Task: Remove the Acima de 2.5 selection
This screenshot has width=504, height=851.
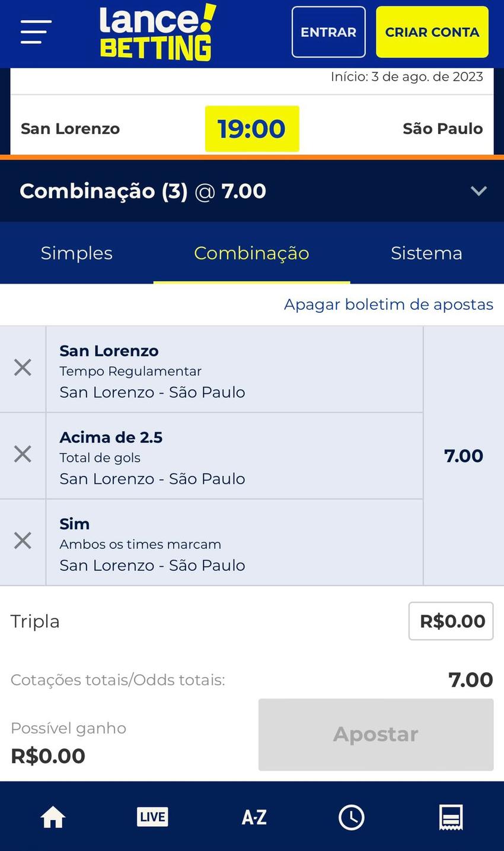Action: coord(23,455)
